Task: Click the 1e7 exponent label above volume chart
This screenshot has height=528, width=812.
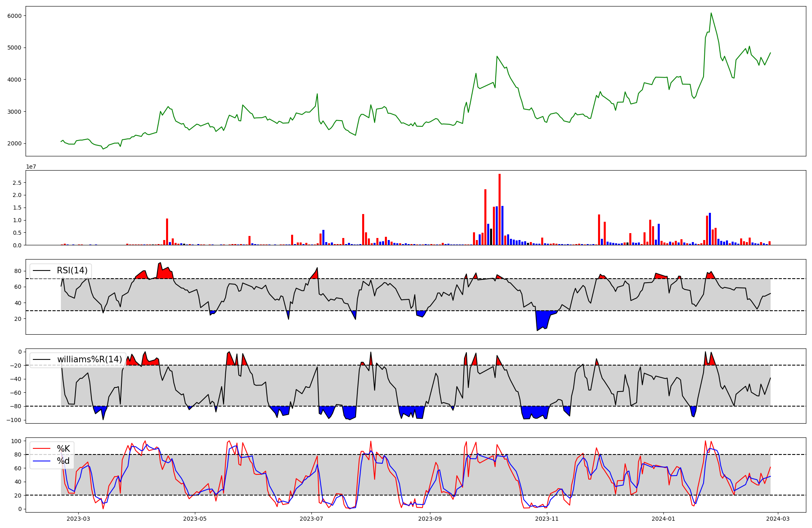Action: click(31, 167)
